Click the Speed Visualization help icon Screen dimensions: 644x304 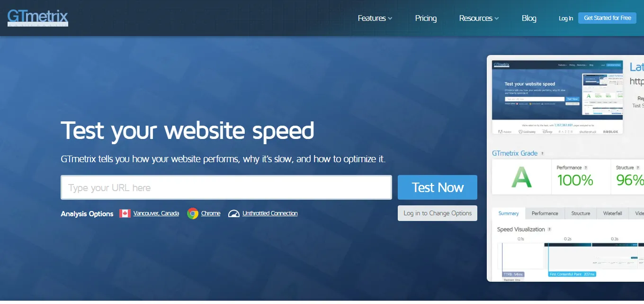(549, 230)
